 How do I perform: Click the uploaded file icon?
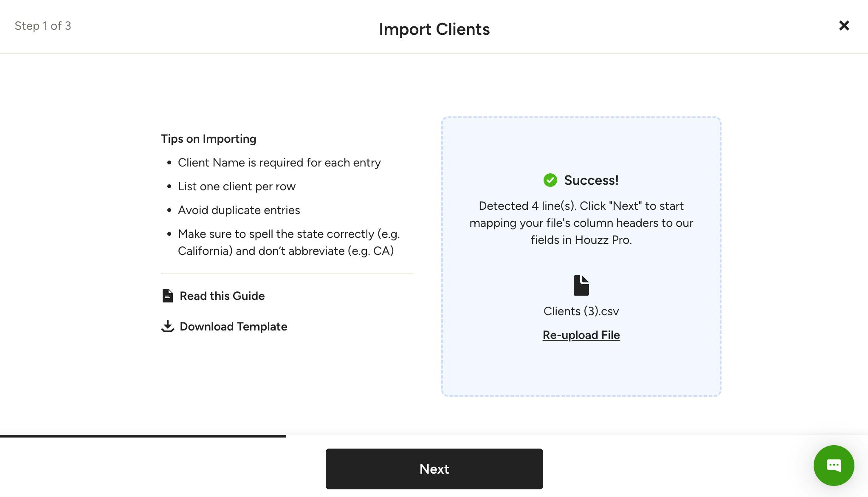coord(581,285)
